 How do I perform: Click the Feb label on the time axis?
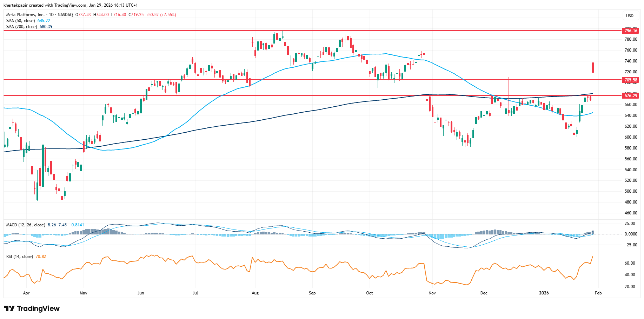(x=598, y=293)
